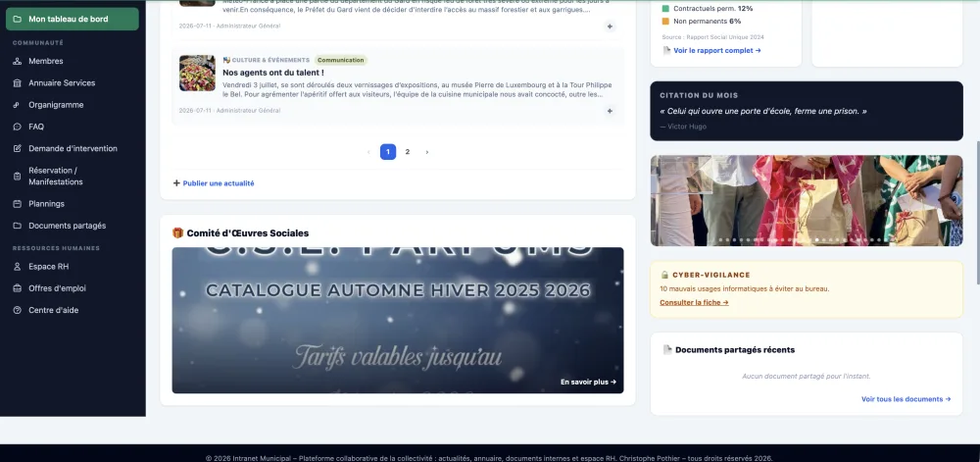980x462 pixels.
Task: Click the Offres d'emploi briefcase icon
Action: pos(17,288)
